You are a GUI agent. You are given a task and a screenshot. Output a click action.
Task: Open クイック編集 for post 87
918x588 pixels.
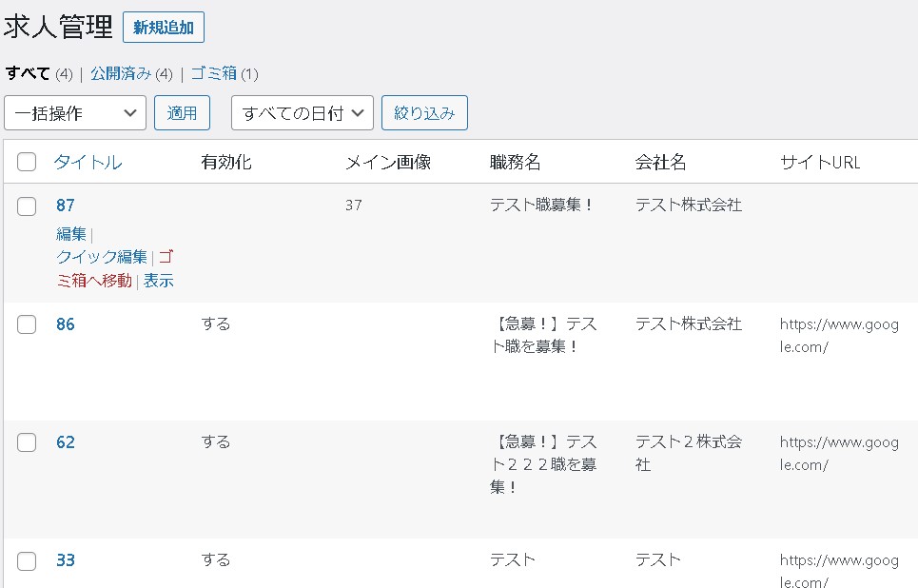tap(102, 257)
